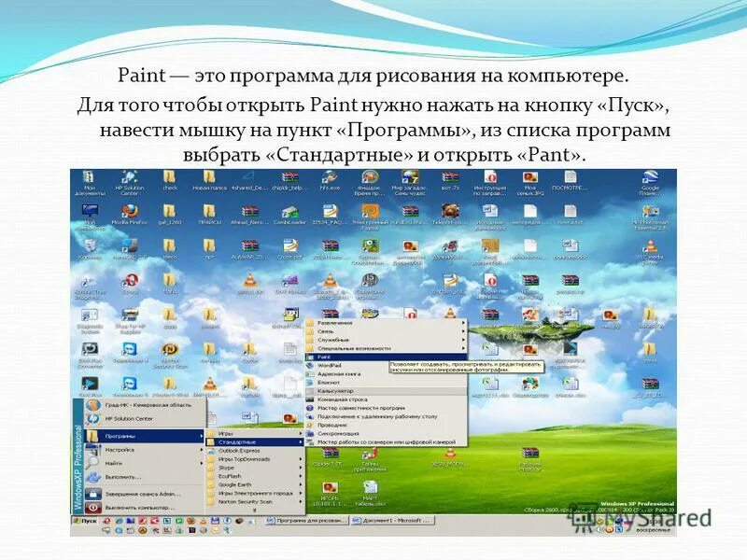747x560 pixels.
Task: Open the chpldr_help archive icon
Action: click(x=289, y=181)
